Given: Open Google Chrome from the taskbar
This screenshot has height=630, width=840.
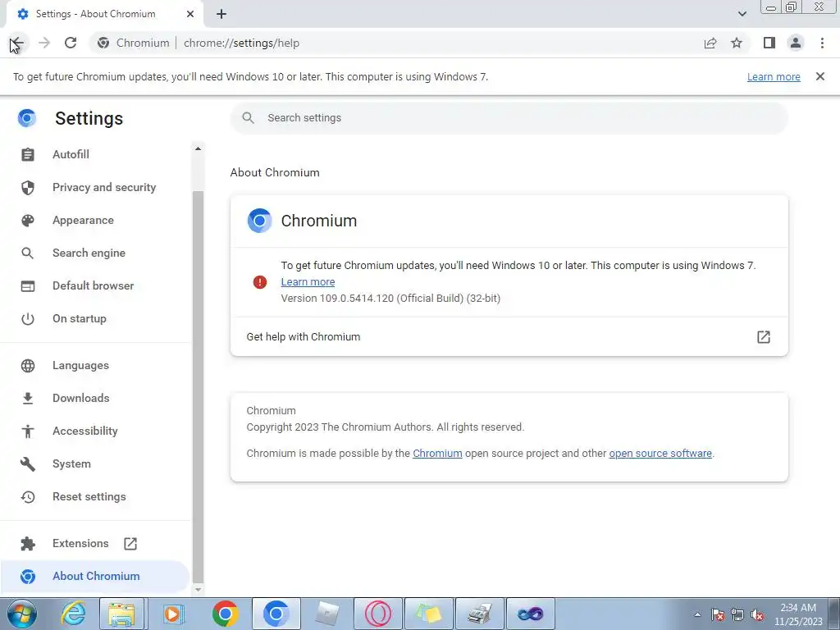Looking at the screenshot, I should pos(225,614).
